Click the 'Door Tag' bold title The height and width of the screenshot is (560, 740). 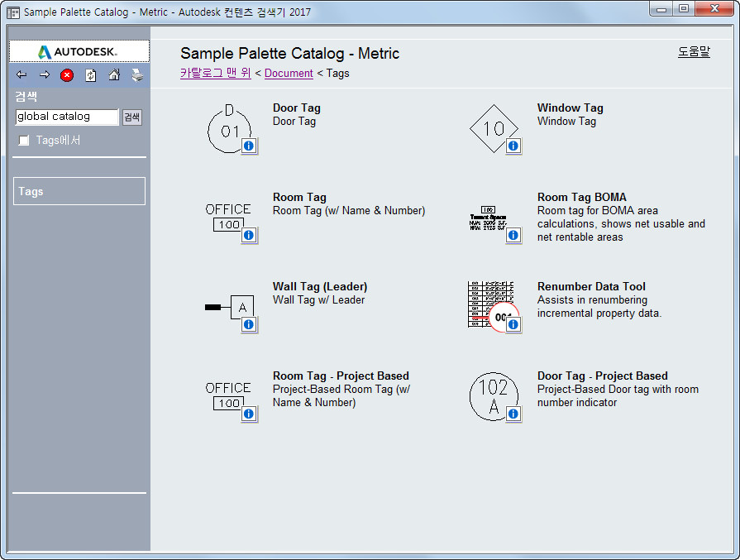coord(296,108)
